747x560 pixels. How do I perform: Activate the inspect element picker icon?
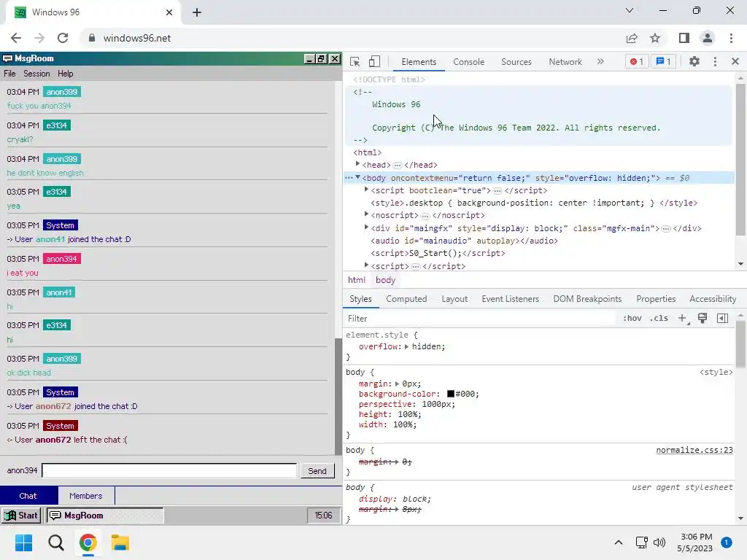click(x=355, y=62)
